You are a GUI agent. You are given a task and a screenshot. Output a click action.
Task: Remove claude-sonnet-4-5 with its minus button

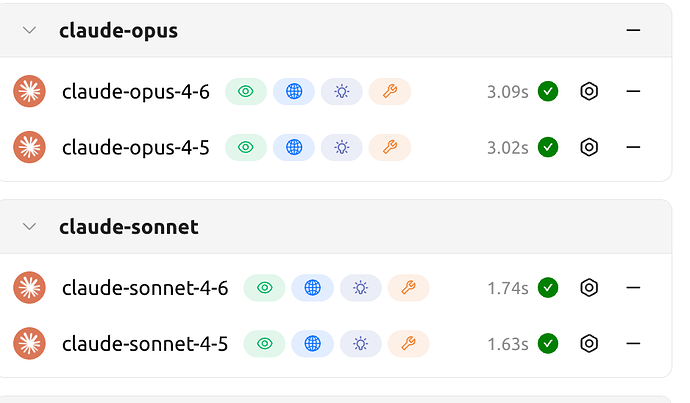tap(632, 344)
